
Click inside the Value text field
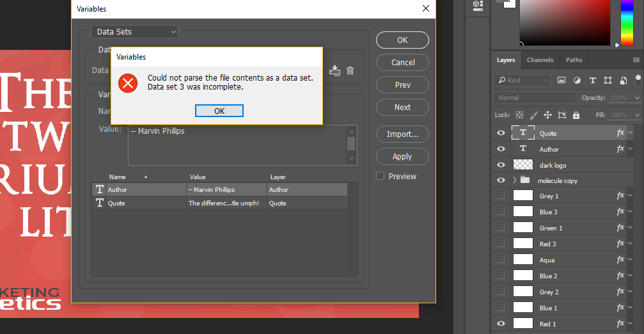(237, 145)
